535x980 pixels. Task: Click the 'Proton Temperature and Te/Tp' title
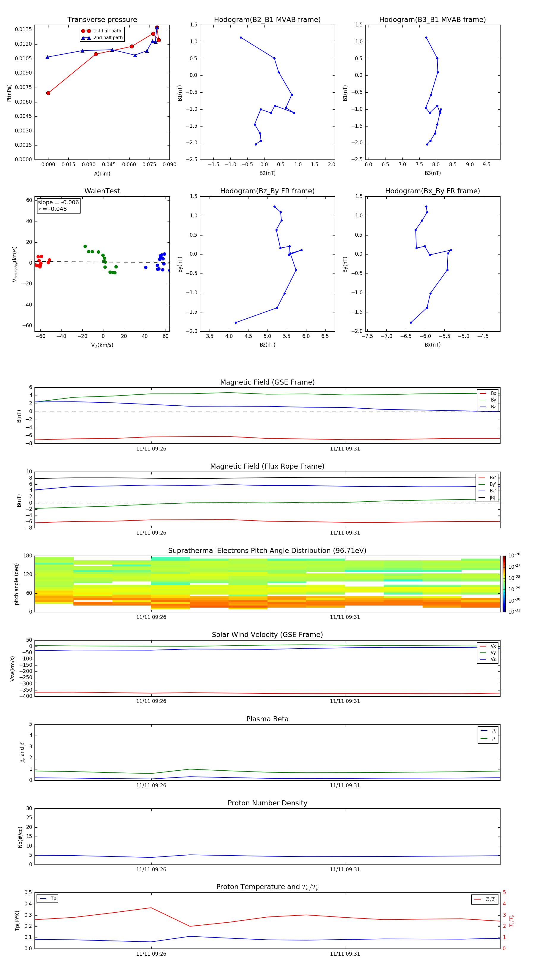pyautogui.click(x=267, y=887)
